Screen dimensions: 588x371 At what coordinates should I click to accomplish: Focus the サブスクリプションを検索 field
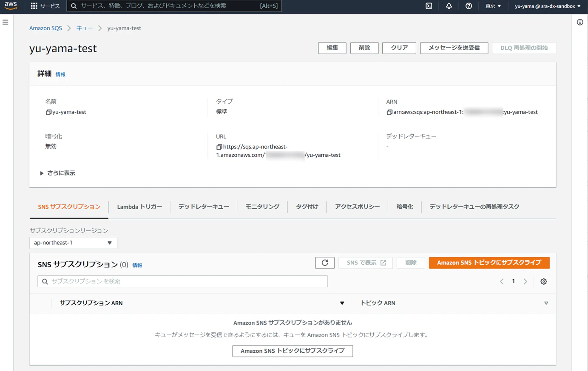(183, 281)
